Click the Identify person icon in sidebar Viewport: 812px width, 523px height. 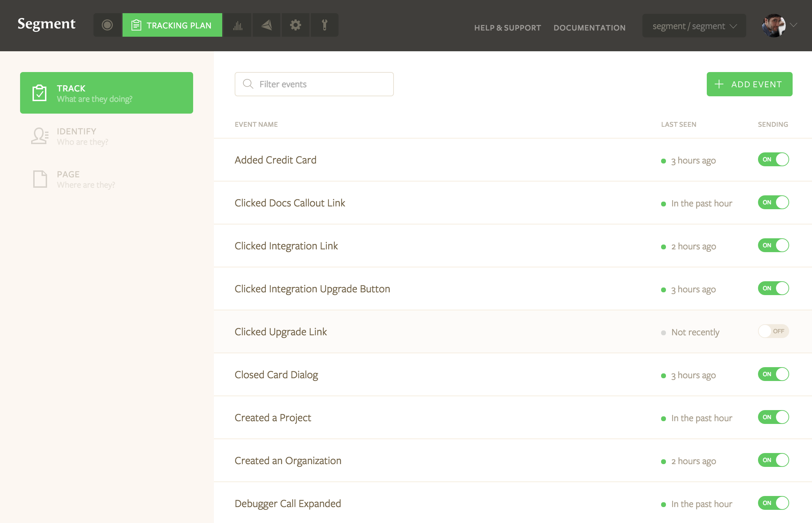[x=40, y=136]
